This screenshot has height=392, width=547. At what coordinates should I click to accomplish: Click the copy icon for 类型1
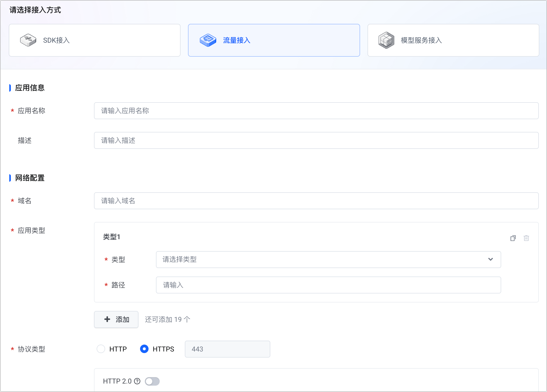tap(513, 238)
